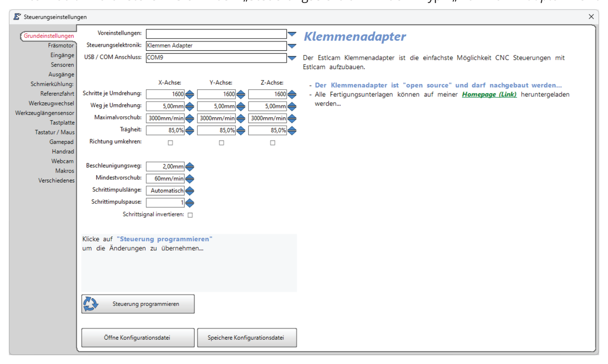Image resolution: width=608 pixels, height=364 pixels.
Task: Click the Beschleunigungsweg 2,00mm field
Action: coord(165,167)
